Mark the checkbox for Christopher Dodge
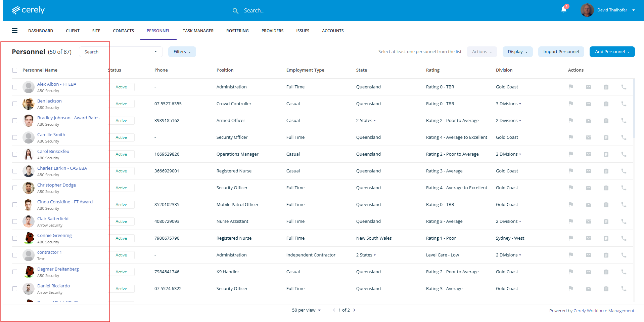The image size is (644, 322). 15,188
